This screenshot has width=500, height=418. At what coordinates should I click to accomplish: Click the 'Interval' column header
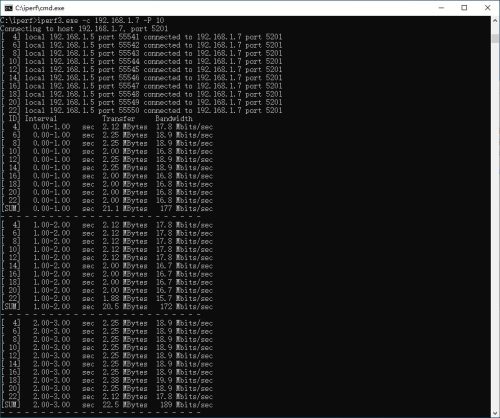pos(41,119)
